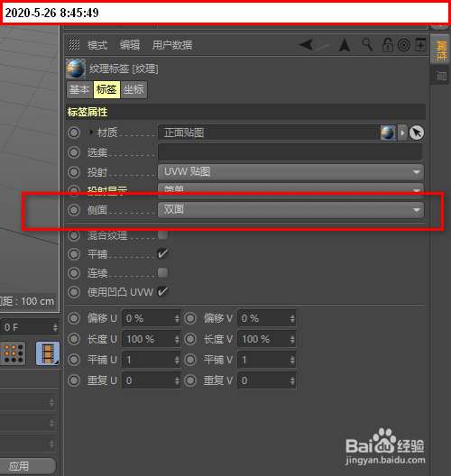
Task: Click the 偏移 V animation circle
Action: (190, 318)
